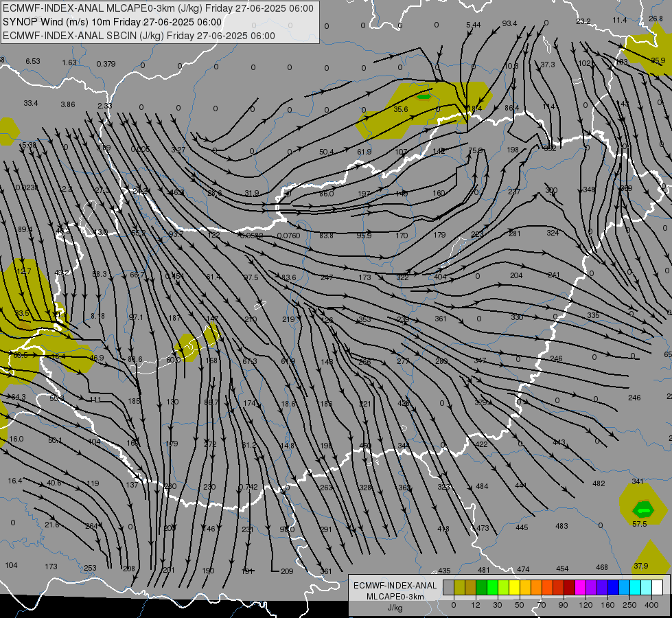Click the map value '6.53'

[x=32, y=61]
